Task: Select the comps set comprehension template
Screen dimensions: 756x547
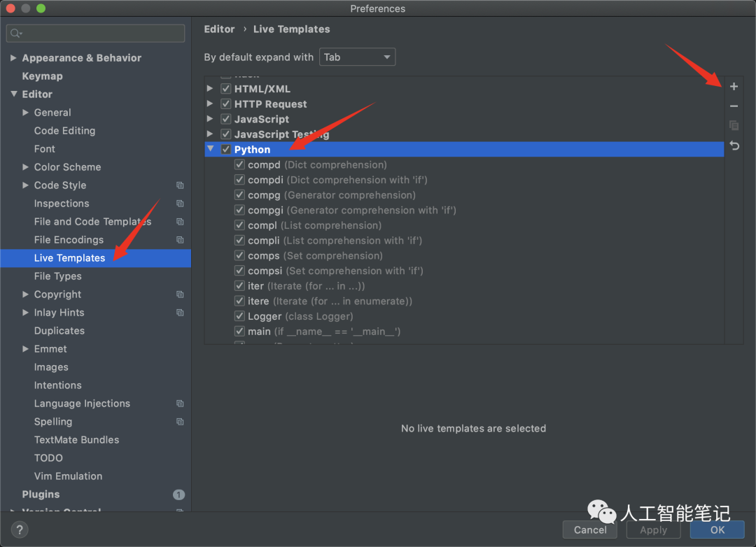Action: [x=315, y=255]
